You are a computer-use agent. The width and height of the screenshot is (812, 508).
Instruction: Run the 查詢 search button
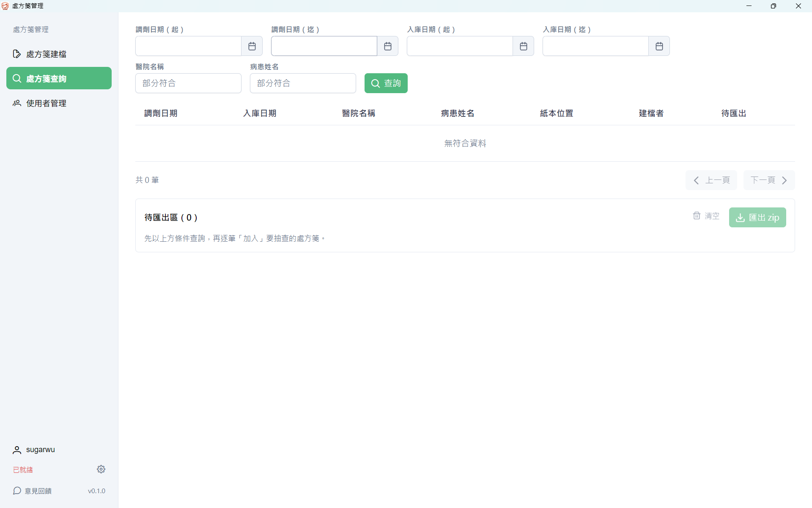pyautogui.click(x=386, y=83)
